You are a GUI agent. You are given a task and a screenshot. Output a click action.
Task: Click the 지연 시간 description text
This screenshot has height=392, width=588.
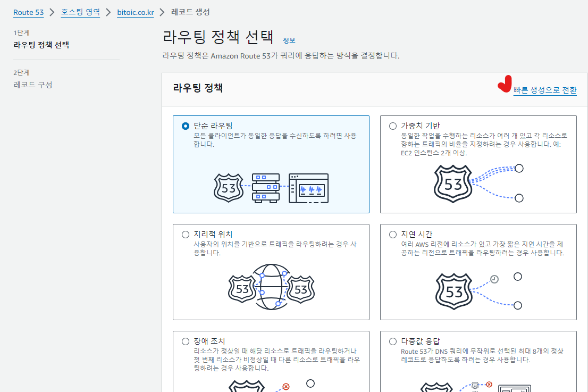point(482,248)
